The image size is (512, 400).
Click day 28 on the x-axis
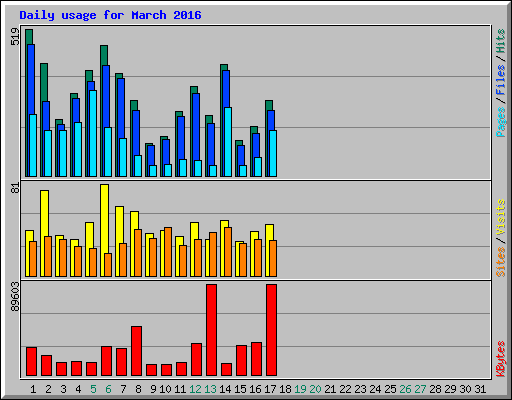(435, 389)
